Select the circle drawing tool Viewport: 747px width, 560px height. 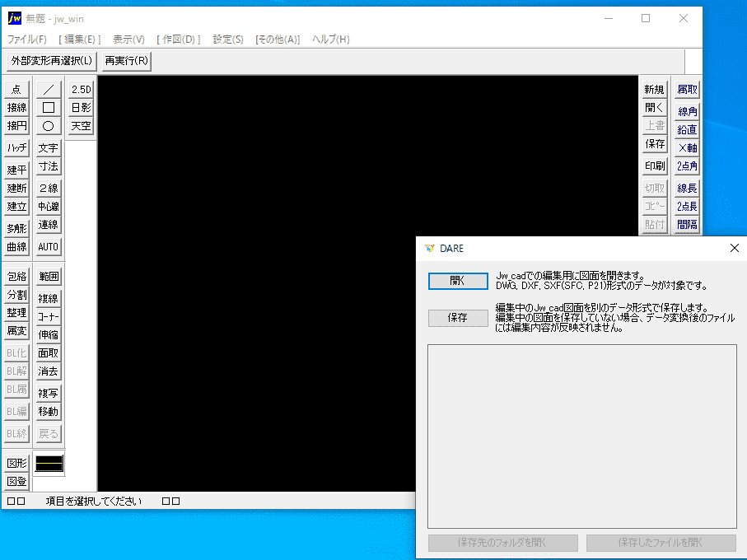click(x=49, y=126)
